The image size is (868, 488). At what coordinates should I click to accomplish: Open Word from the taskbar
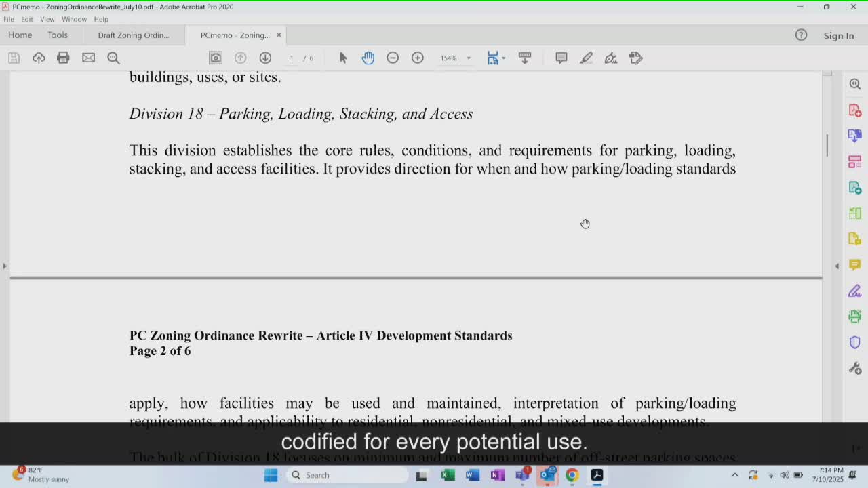pos(473,475)
